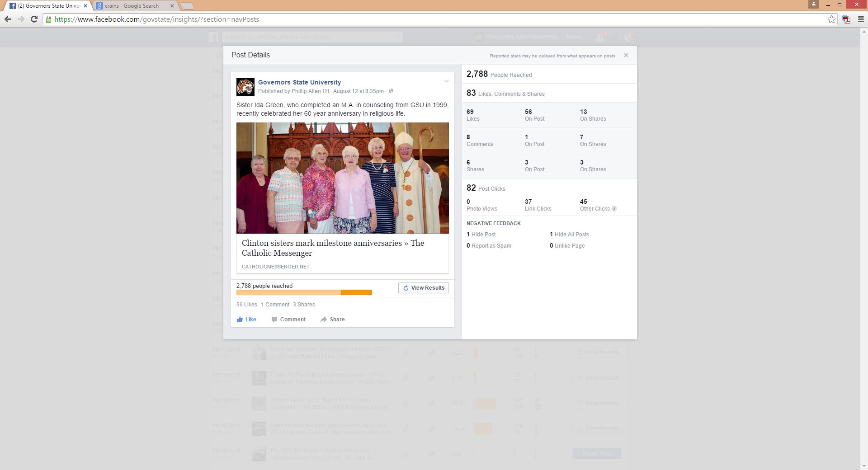Click the 8 Comments stat
868x470 pixels.
(480, 141)
